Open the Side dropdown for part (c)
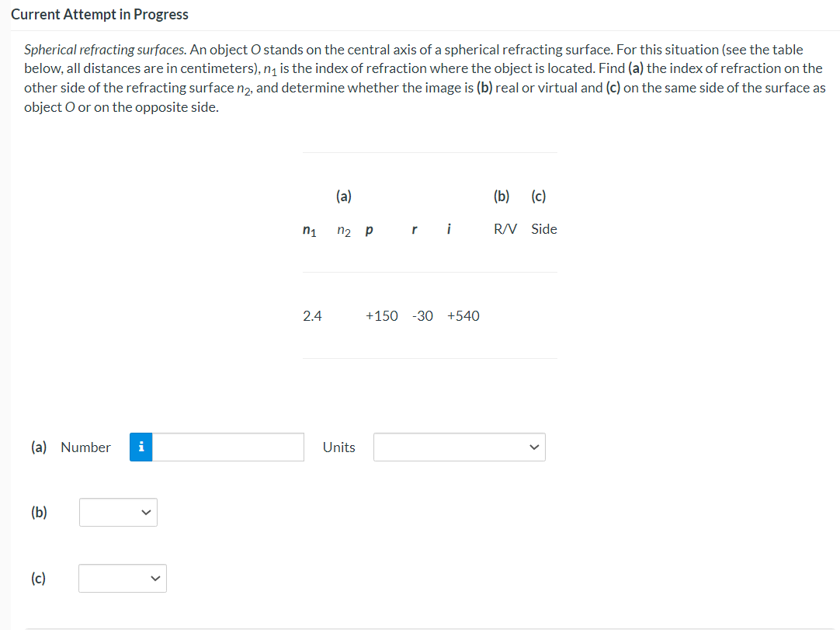The image size is (840, 630). coord(122,578)
